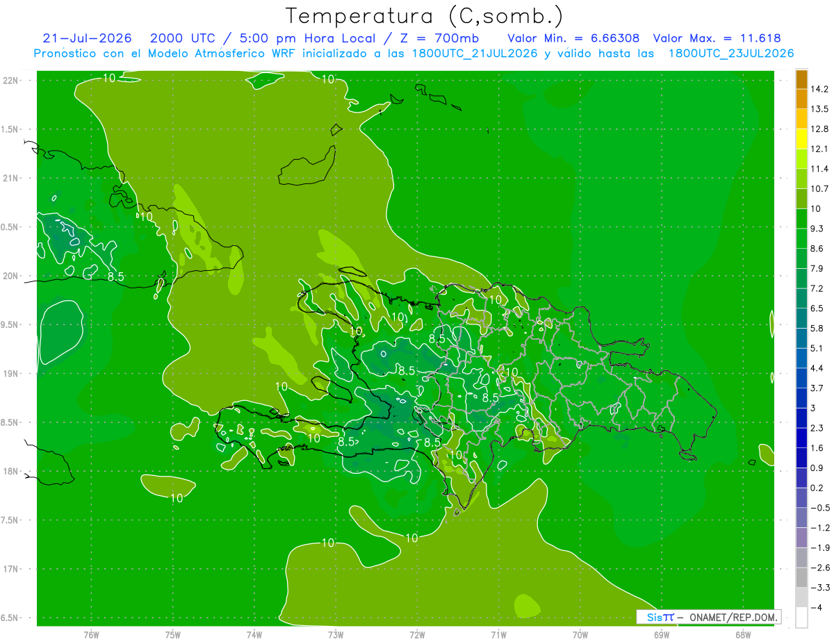Click the colorbar value "11.4"

click(x=820, y=169)
